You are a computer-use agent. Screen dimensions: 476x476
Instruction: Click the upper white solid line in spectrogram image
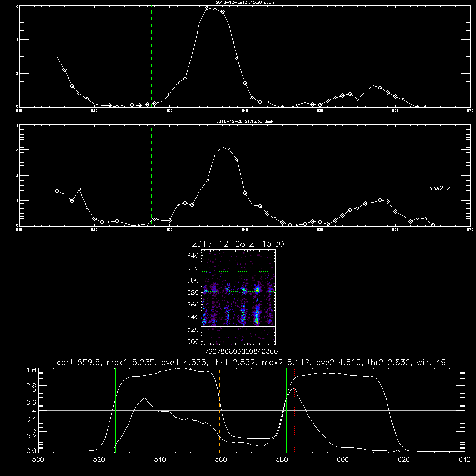tap(238, 268)
